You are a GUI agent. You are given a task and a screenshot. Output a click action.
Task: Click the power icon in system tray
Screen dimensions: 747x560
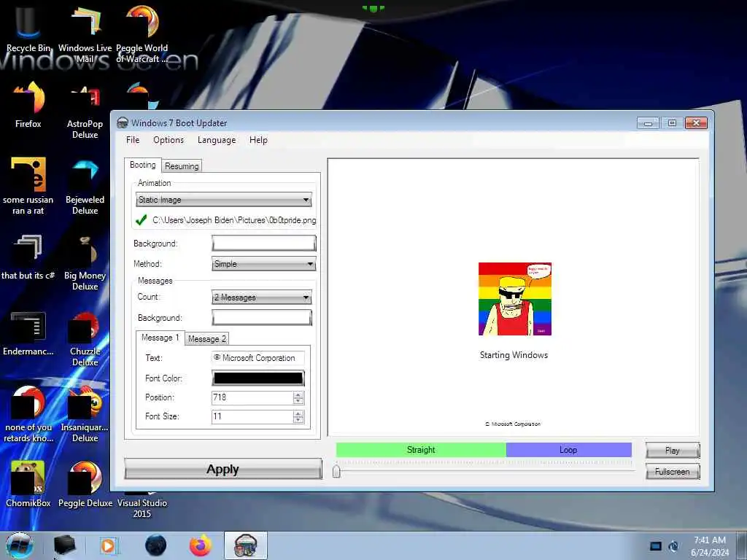(x=673, y=546)
